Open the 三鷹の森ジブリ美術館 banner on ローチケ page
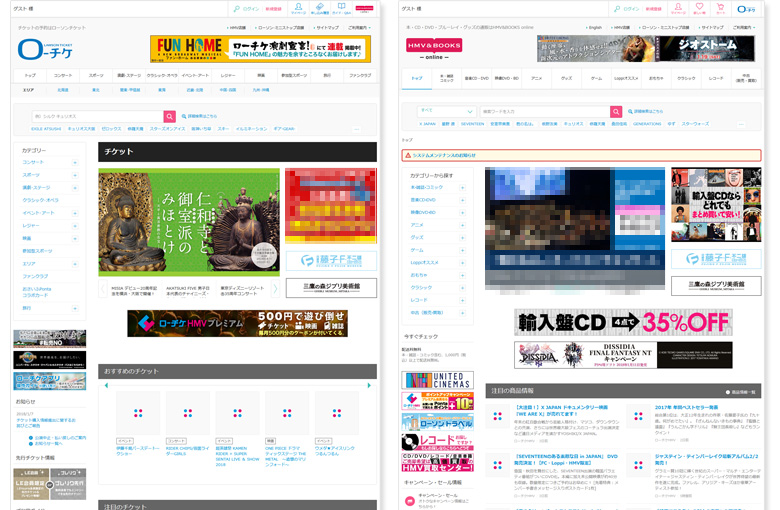This screenshot has width=780, height=510. (331, 288)
